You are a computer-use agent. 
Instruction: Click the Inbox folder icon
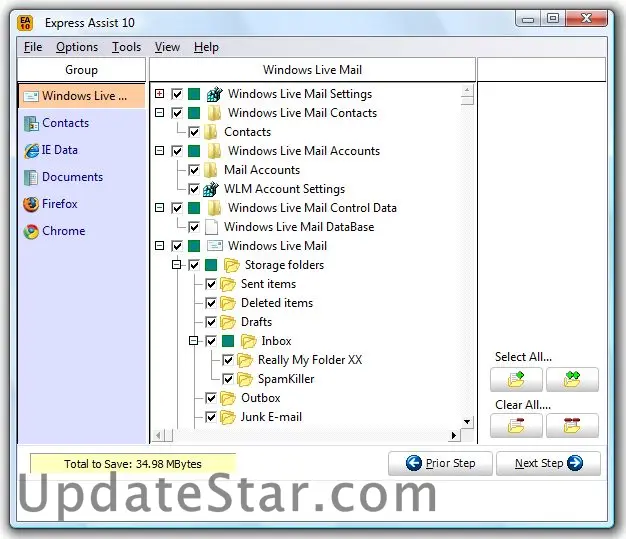point(248,341)
